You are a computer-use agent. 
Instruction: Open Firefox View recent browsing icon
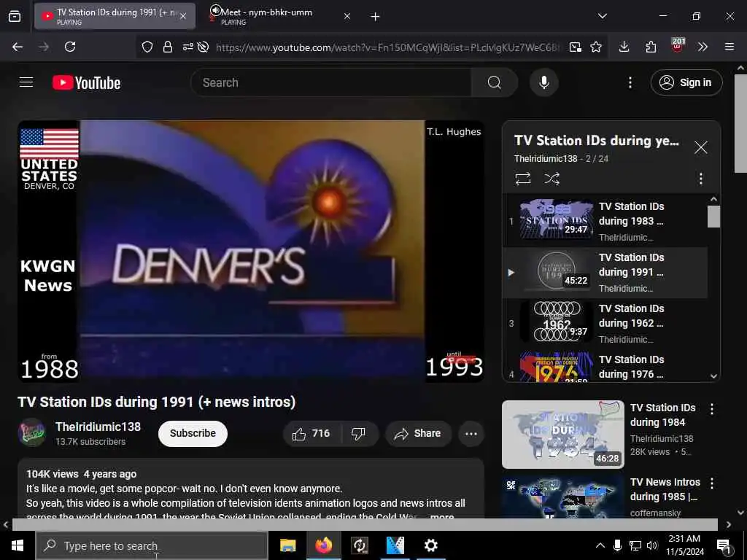click(x=15, y=17)
